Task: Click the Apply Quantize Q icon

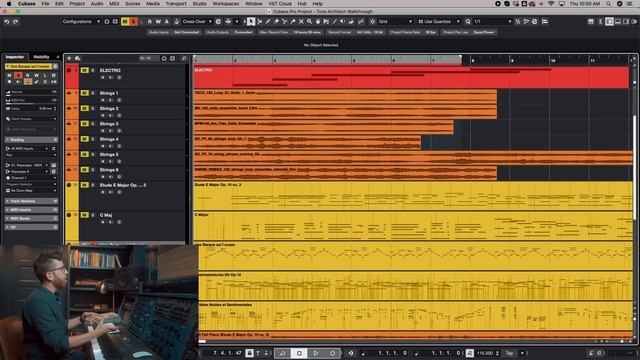Action: pyautogui.click(x=468, y=21)
